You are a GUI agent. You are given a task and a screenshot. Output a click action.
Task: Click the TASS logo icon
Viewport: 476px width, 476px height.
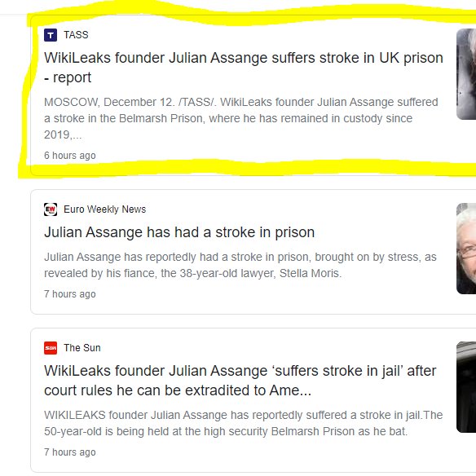pyautogui.click(x=51, y=35)
